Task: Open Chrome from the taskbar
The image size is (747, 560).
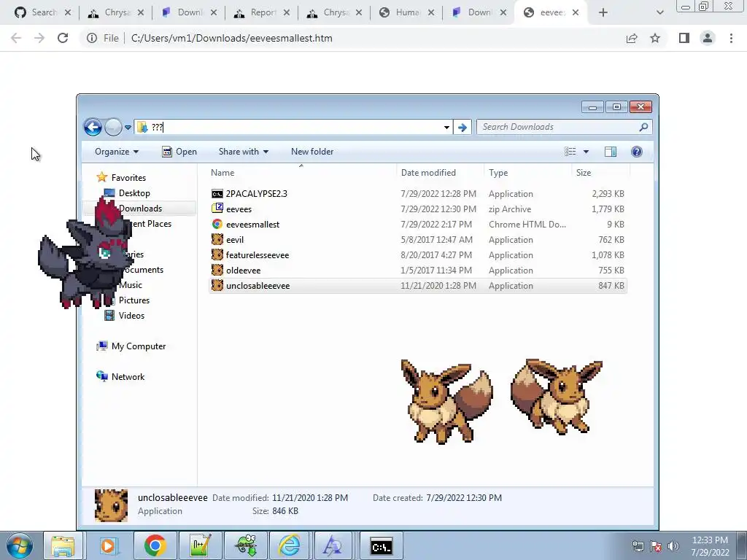Action: (155, 545)
